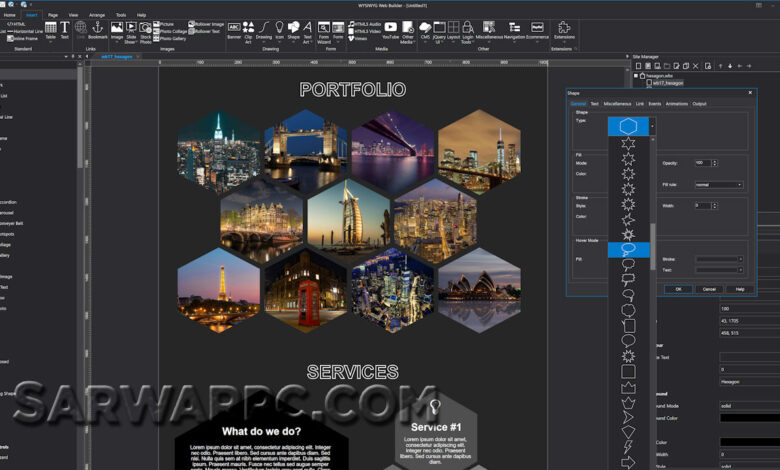Choose the six-pointed star at top of shape list

(x=628, y=144)
